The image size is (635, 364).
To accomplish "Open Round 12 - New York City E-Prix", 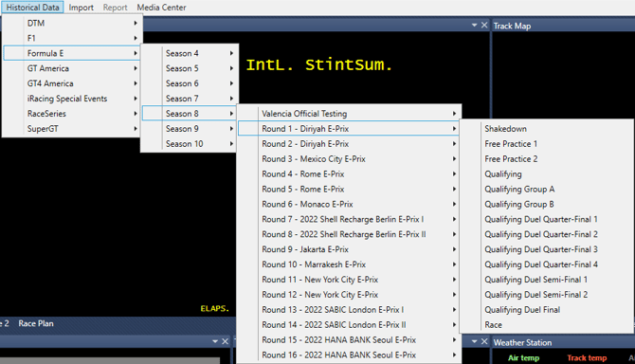I will (x=349, y=295).
